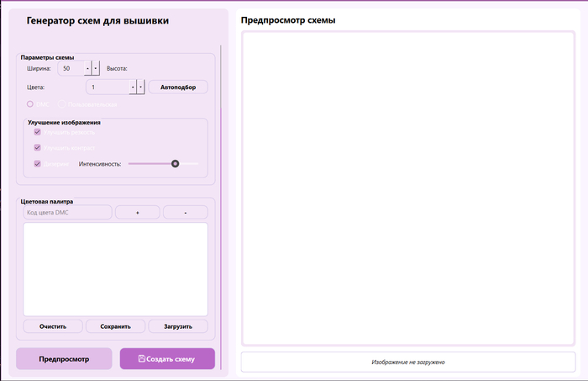
Task: Click the Автоподбор button
Action: click(177, 87)
